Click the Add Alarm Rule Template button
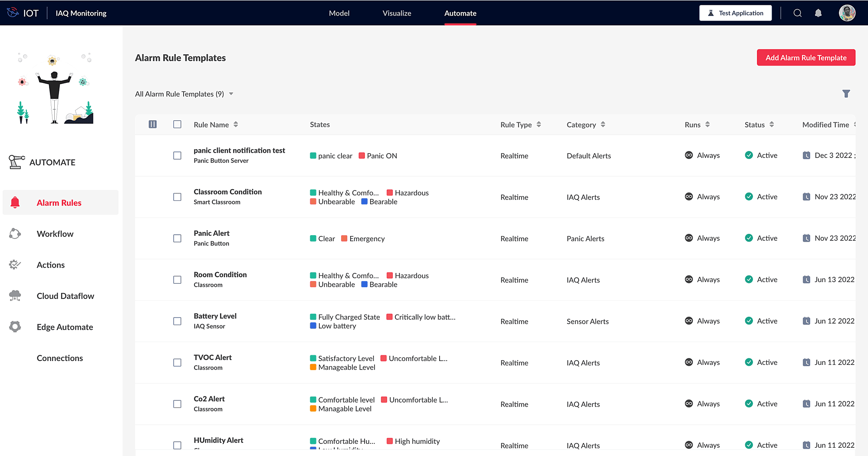Viewport: 868px width, 456px height. coord(806,58)
